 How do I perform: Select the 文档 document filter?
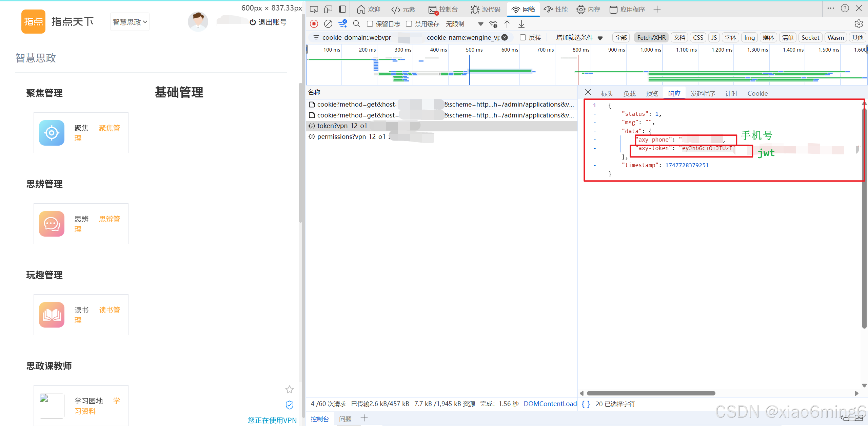pyautogui.click(x=679, y=37)
